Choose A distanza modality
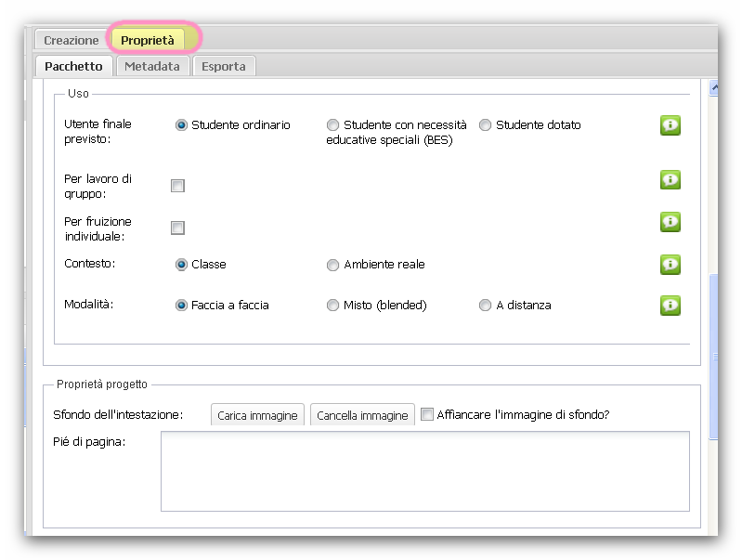 (x=485, y=306)
